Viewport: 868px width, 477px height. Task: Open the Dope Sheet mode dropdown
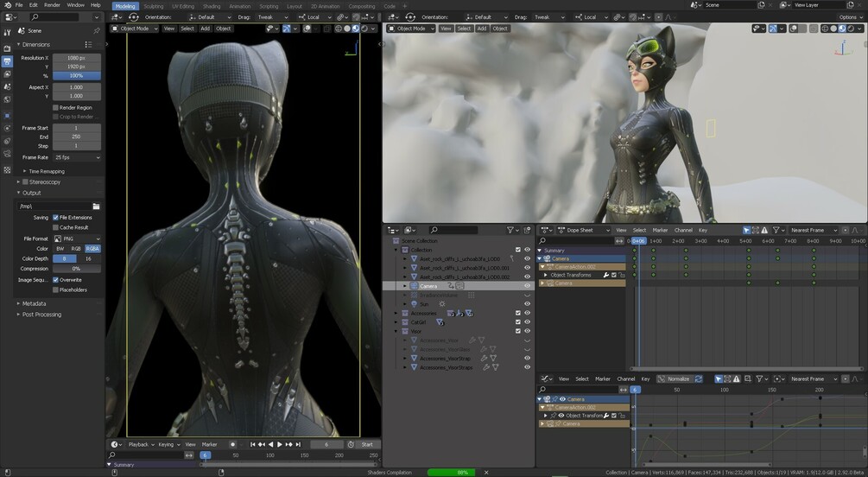pos(583,230)
